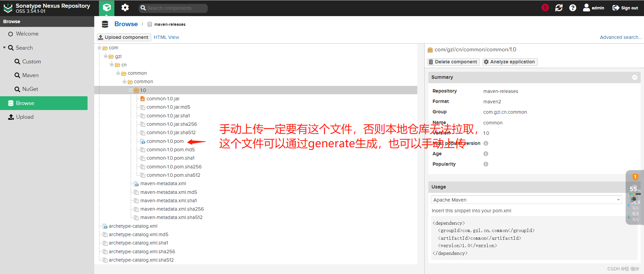Screen dimensions: 644x274
Task: Refresh the current view with refresh icon
Action: (559, 8)
